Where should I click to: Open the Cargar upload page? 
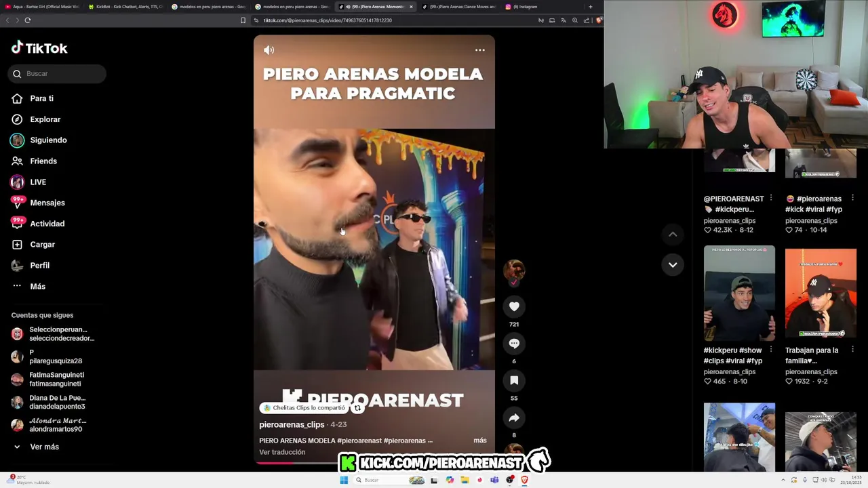42,245
